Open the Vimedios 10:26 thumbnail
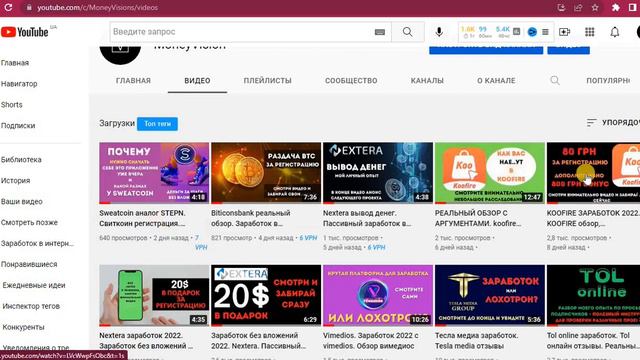 tap(378, 295)
